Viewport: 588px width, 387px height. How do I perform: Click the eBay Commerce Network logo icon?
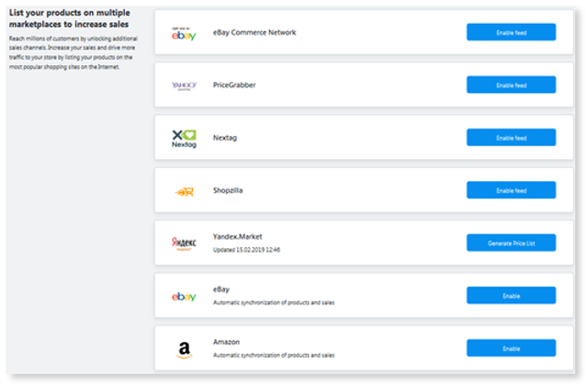[184, 34]
